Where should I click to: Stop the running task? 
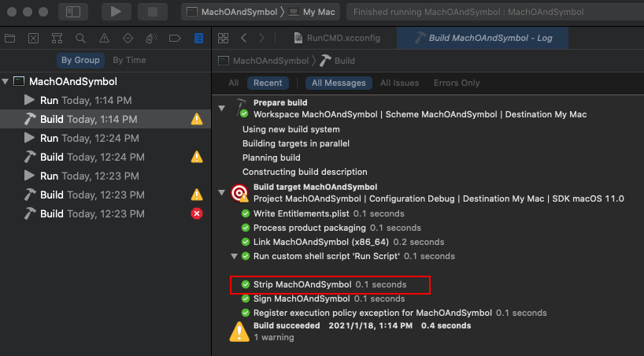click(x=153, y=12)
